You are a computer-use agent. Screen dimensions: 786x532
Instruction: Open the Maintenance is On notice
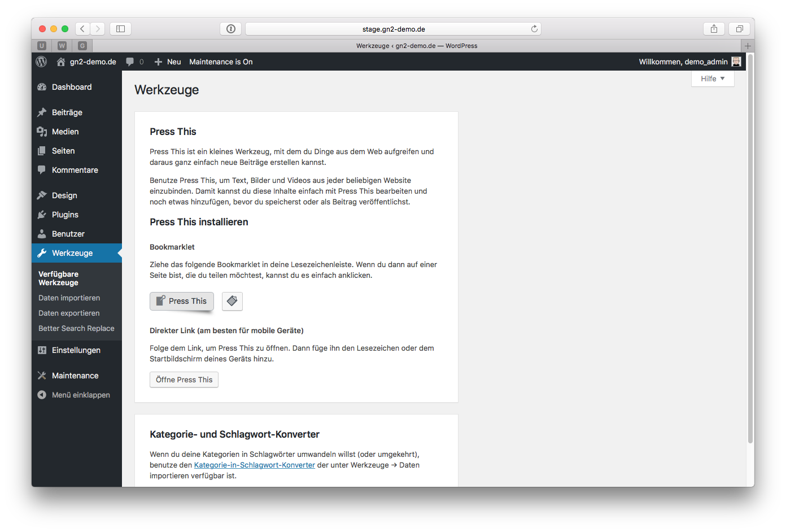(221, 62)
